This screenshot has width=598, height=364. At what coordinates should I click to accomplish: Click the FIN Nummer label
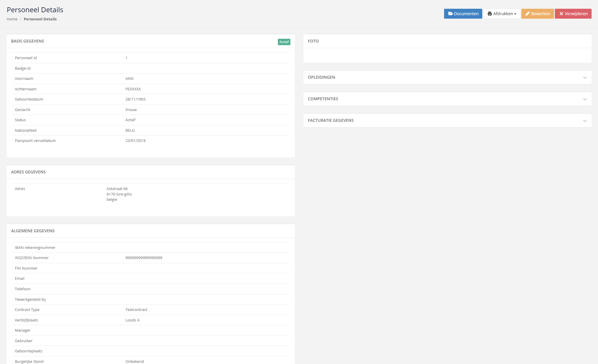(x=26, y=268)
